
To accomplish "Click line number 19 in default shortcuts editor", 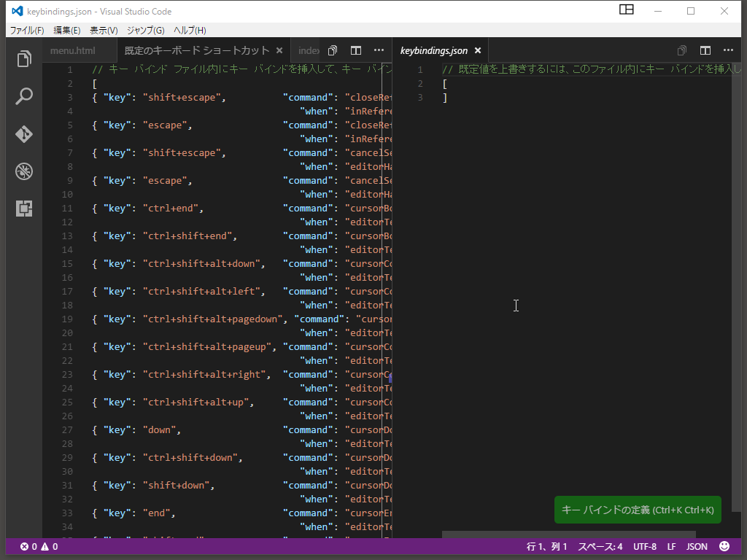I will click(x=67, y=319).
